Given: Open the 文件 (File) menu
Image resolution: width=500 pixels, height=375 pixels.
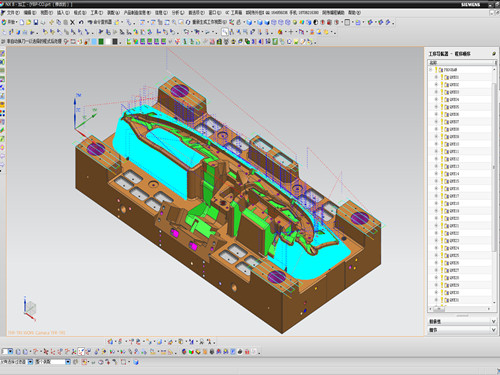Looking at the screenshot, I should (13, 13).
